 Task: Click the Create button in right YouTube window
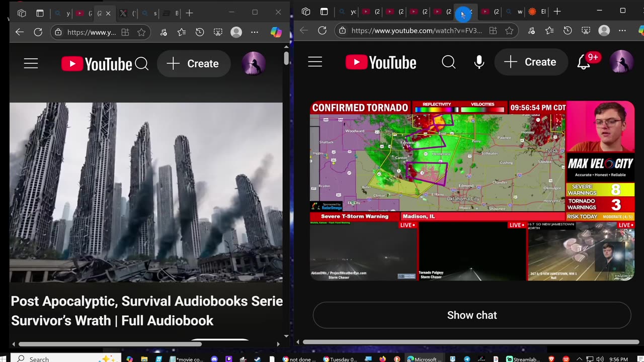(x=531, y=62)
